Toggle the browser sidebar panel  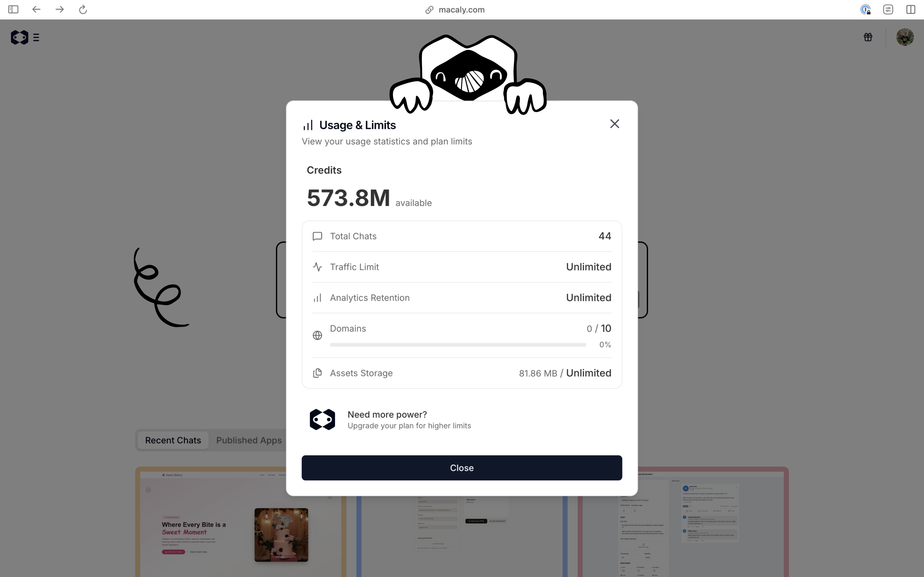pyautogui.click(x=13, y=9)
